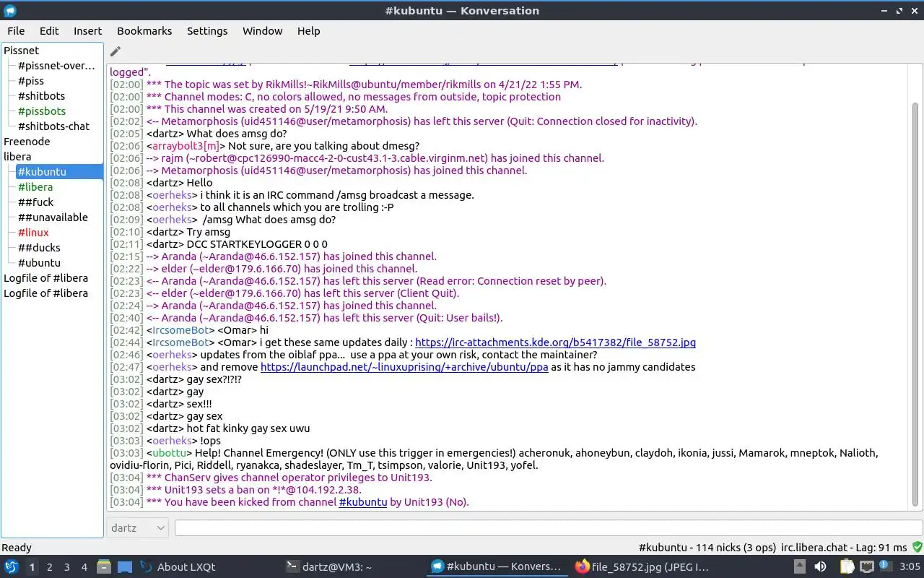Select the #pissbots channel
This screenshot has height=578, width=924.
click(x=42, y=111)
